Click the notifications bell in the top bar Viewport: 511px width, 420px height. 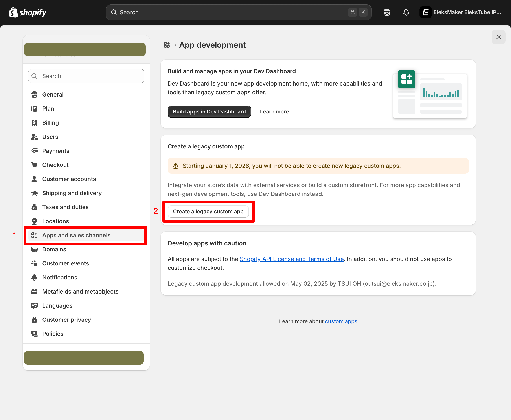[406, 12]
